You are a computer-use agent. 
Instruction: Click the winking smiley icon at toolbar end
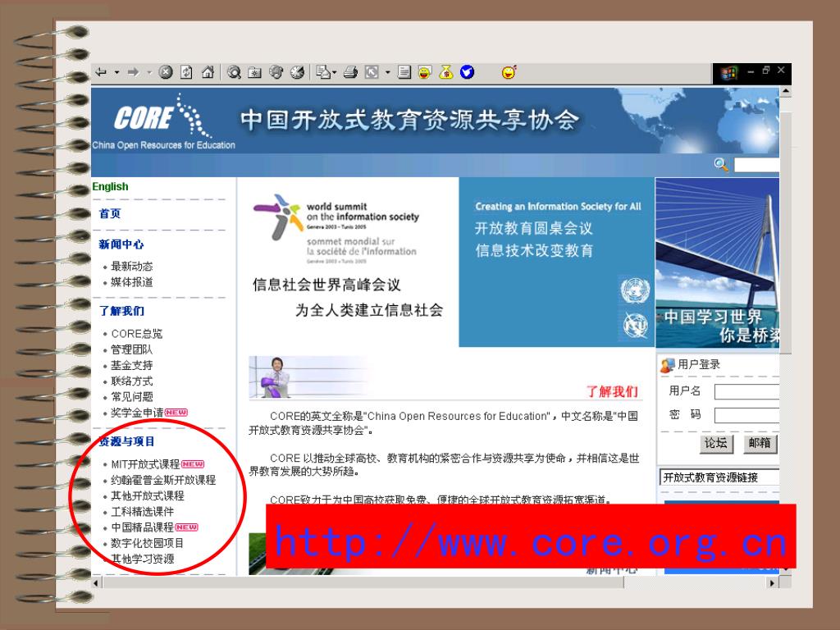(509, 72)
